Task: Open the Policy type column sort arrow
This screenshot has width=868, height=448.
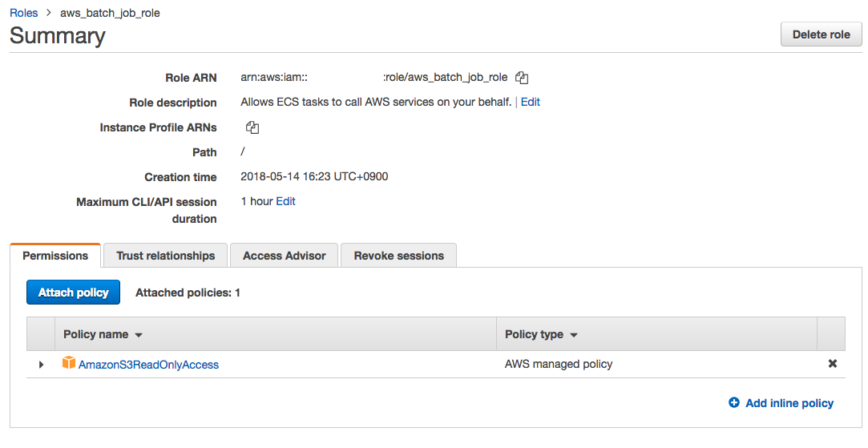Action: [574, 335]
